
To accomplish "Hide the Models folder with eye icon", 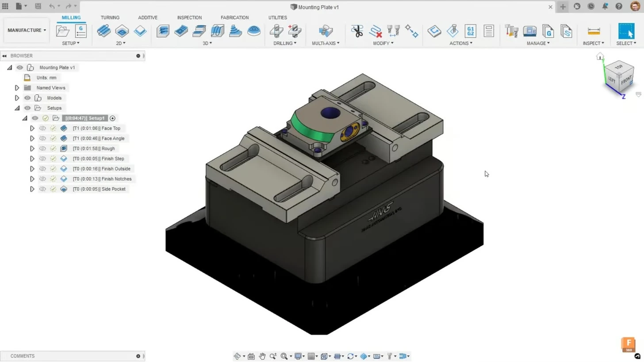I will tap(27, 98).
